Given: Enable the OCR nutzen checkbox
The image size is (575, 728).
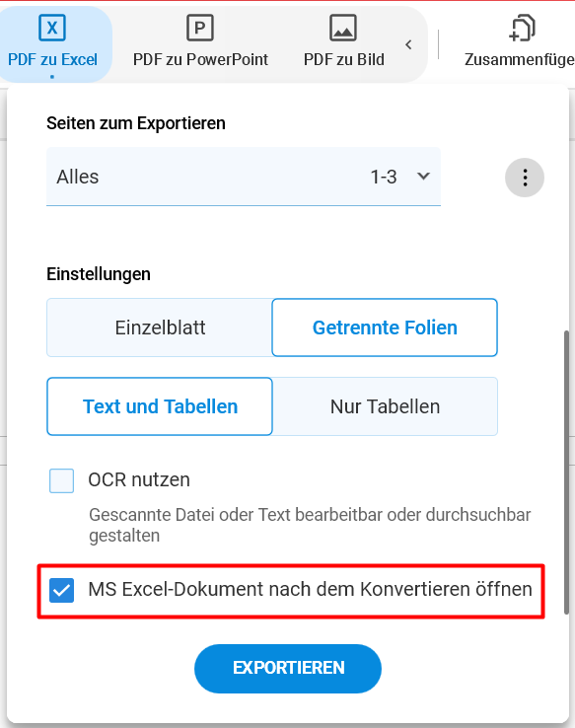Looking at the screenshot, I should [62, 480].
